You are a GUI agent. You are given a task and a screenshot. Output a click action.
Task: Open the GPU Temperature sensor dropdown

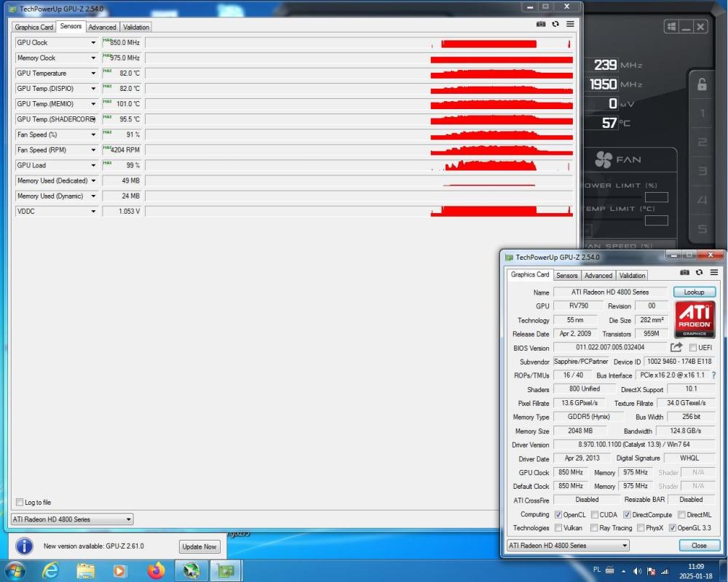click(93, 73)
